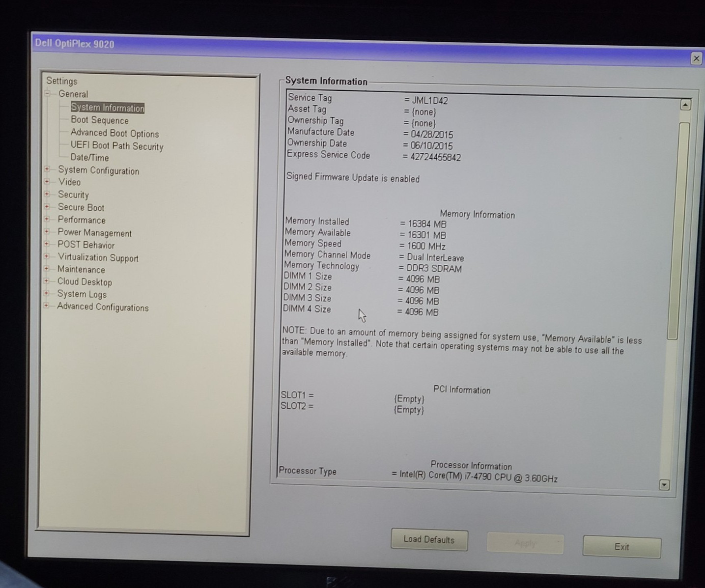Image resolution: width=705 pixels, height=588 pixels.
Task: Click the Service Tag value JML1D42
Action: [x=430, y=101]
